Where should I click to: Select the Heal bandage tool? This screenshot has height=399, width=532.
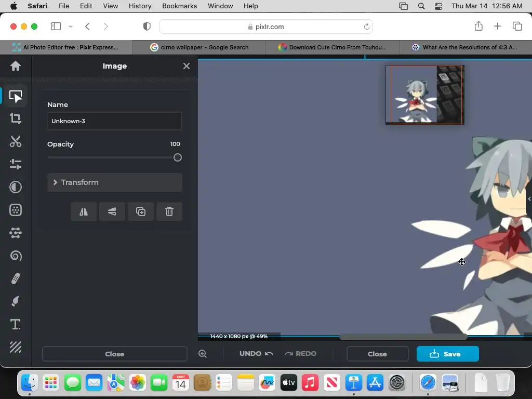pos(15,278)
